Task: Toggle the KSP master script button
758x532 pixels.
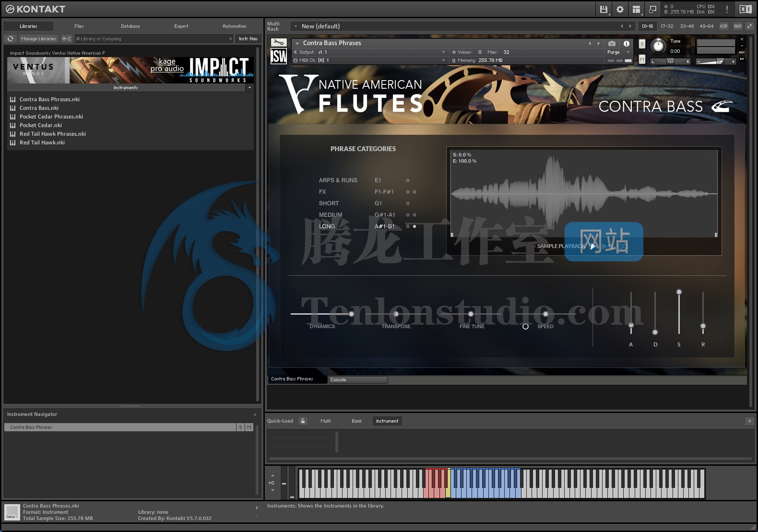Action: tap(723, 26)
